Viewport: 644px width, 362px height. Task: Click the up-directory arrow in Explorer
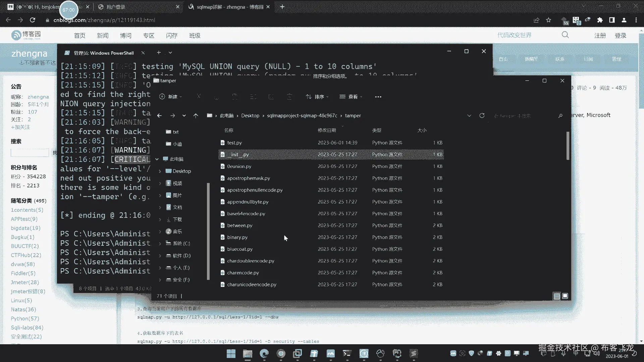(x=196, y=116)
